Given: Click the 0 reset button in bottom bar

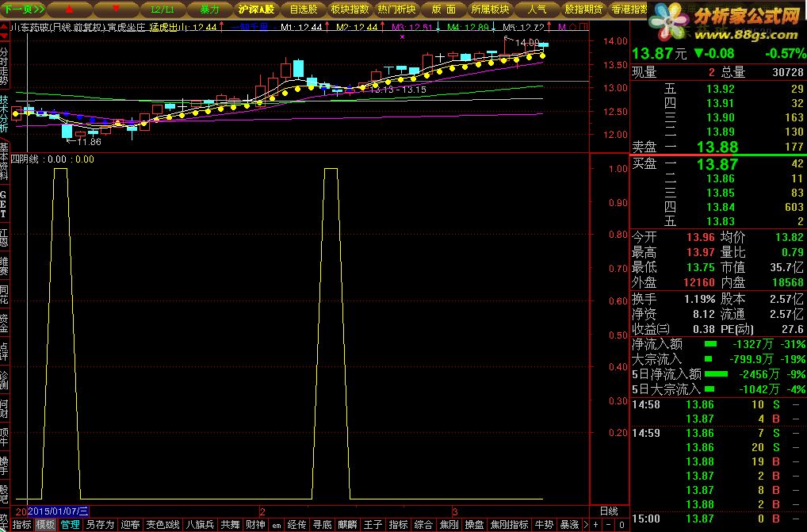Looking at the screenshot, I should click(622, 525).
